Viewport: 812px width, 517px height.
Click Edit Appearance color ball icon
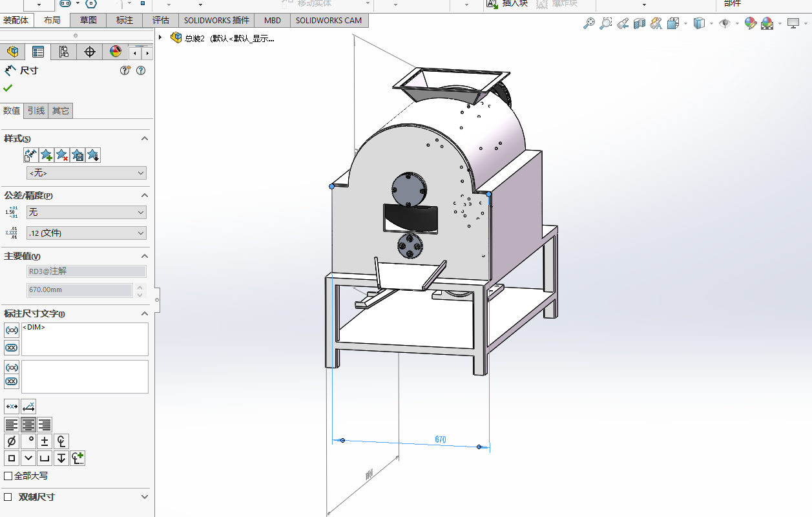click(x=750, y=23)
